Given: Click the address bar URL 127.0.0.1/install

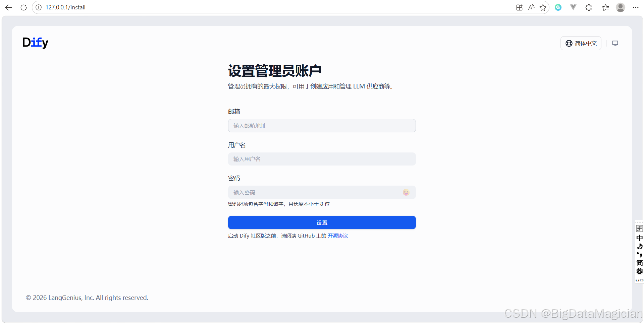Looking at the screenshot, I should pyautogui.click(x=65, y=7).
